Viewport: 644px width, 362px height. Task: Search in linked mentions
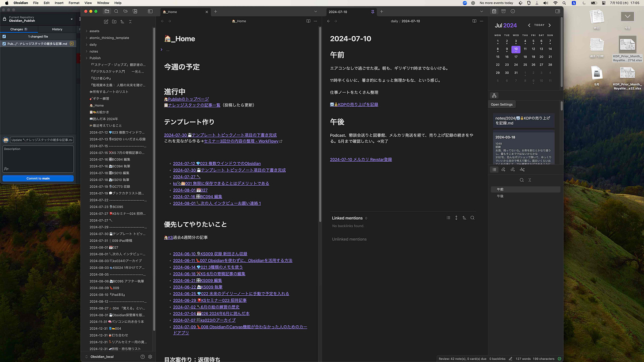pyautogui.click(x=472, y=218)
